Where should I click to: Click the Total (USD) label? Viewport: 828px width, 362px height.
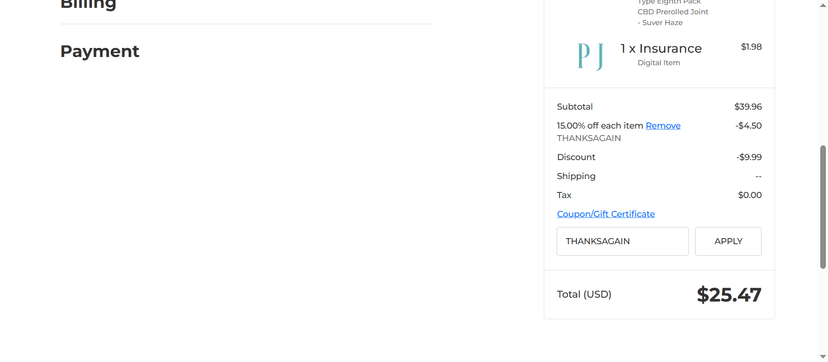[x=584, y=294]
